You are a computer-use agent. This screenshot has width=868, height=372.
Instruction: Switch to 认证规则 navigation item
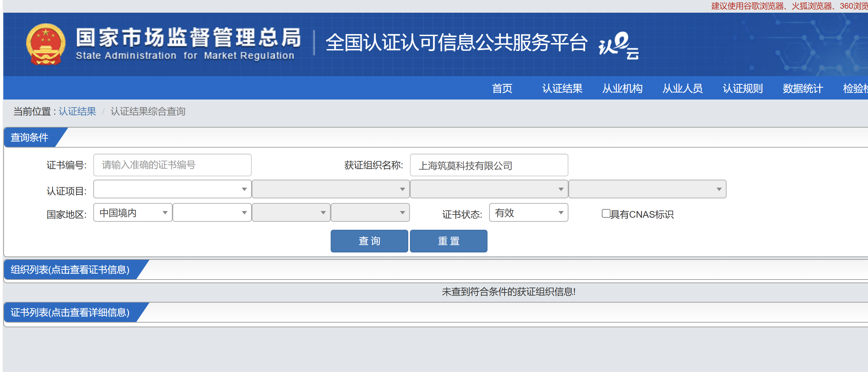click(x=742, y=88)
